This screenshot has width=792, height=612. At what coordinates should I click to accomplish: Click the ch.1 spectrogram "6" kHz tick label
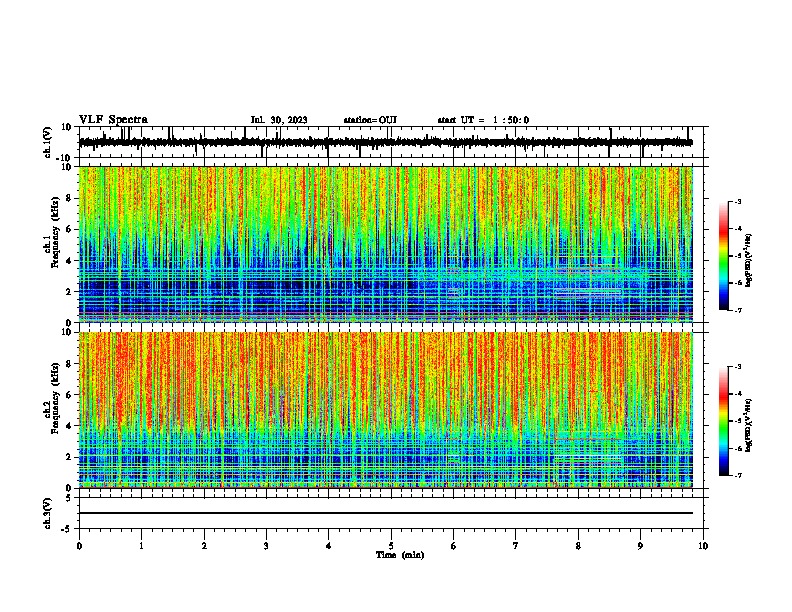click(69, 229)
